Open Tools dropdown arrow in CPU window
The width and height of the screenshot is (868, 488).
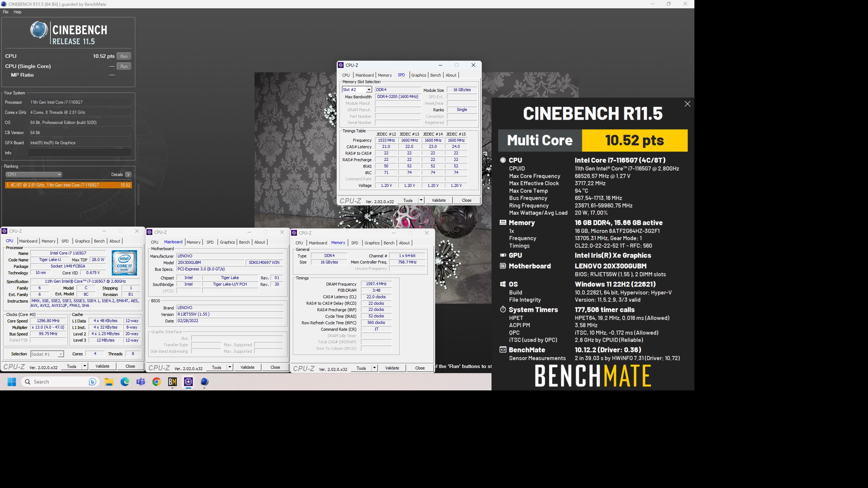(85, 366)
